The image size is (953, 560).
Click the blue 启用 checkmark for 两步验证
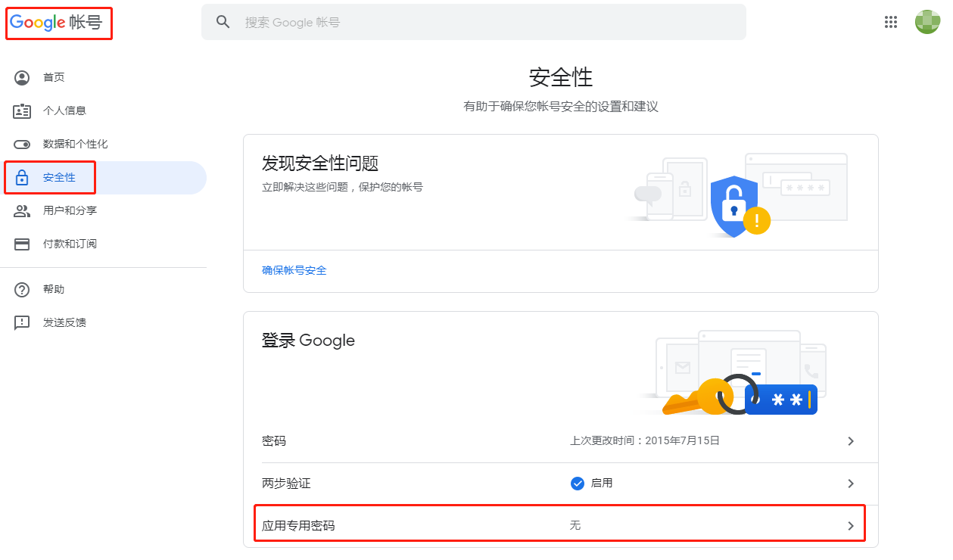coord(578,483)
